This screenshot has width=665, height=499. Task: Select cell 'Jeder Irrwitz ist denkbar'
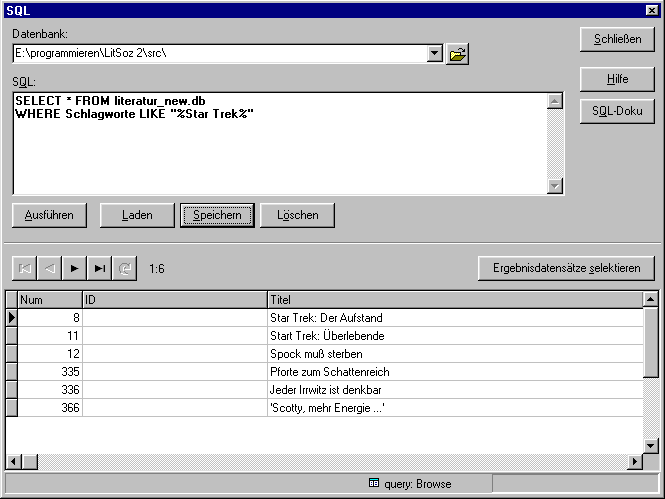[x=455, y=390]
